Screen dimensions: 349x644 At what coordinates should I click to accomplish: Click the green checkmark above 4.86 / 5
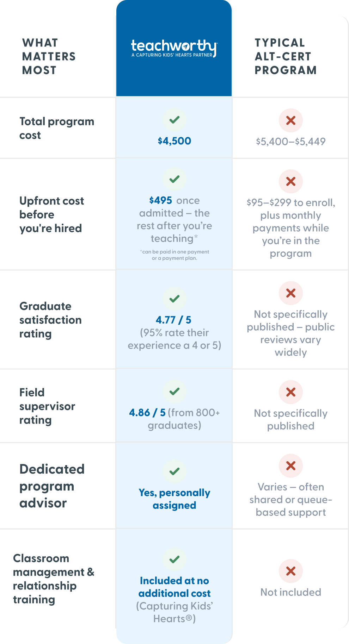coord(174,392)
